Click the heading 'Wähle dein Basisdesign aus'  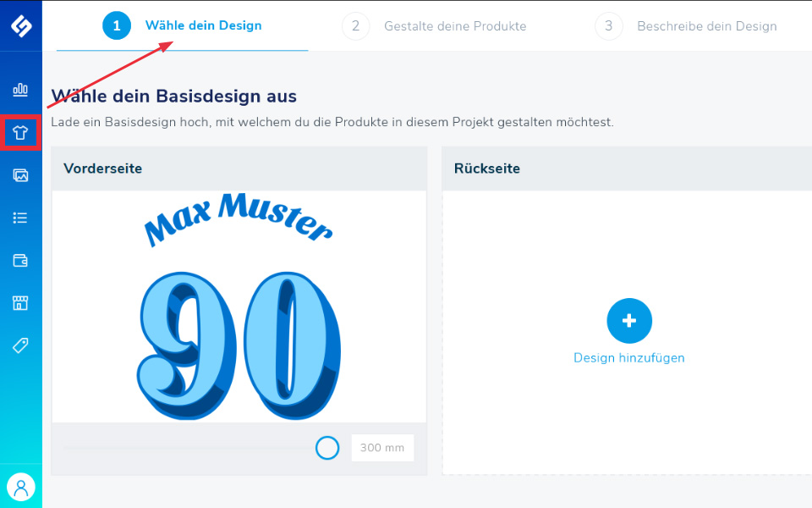point(174,97)
